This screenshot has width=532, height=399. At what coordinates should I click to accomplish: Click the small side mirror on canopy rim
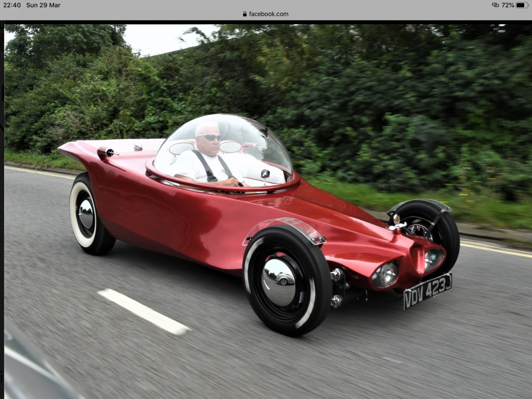point(265,174)
